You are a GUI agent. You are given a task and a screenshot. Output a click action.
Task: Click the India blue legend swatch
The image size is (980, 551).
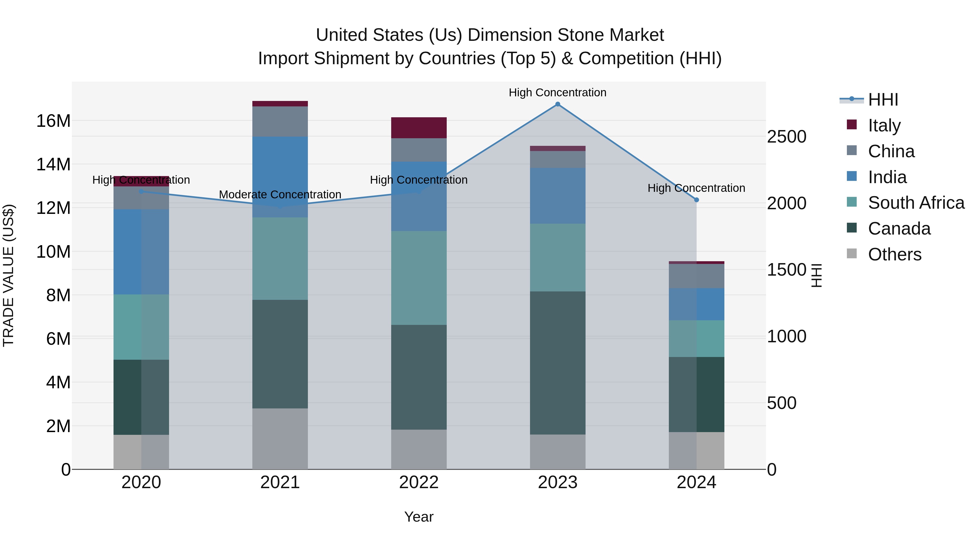852,176
